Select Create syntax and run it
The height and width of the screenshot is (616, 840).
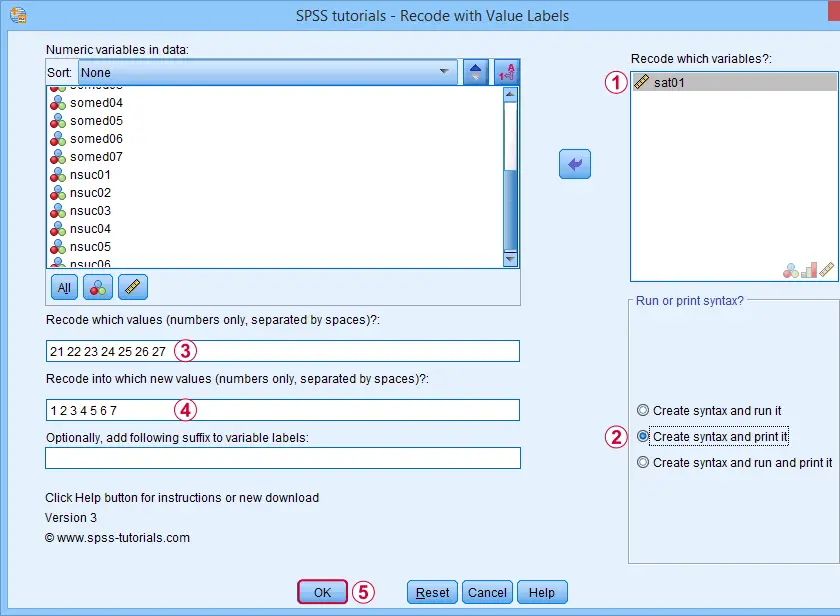(709, 411)
